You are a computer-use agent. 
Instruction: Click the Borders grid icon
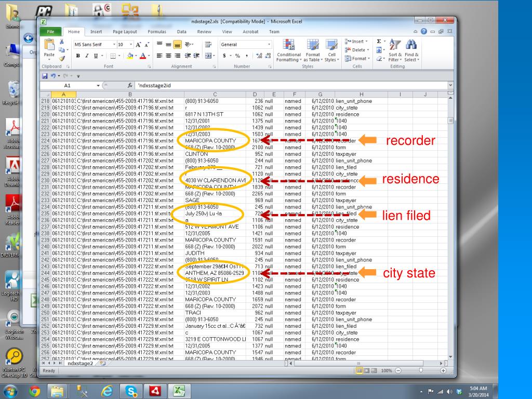point(113,56)
